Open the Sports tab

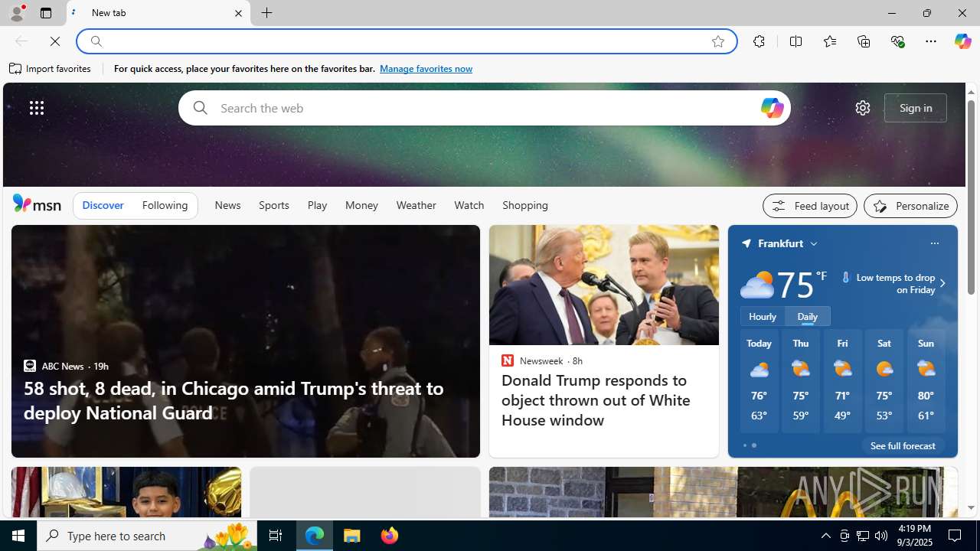point(274,205)
